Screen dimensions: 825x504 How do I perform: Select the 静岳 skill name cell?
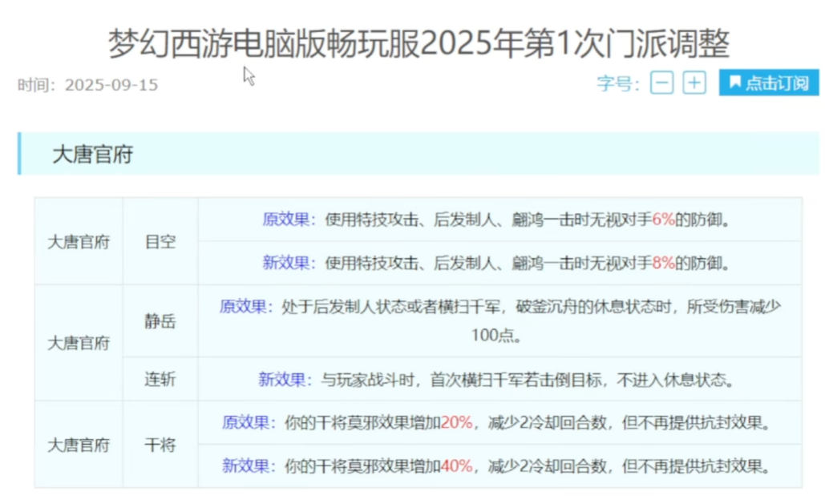tap(161, 321)
